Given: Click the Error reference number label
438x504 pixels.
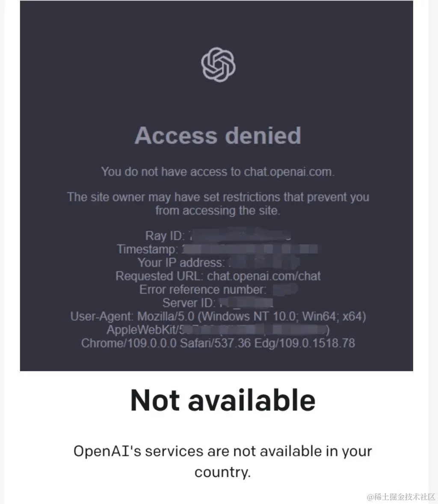Looking at the screenshot, I should (203, 290).
